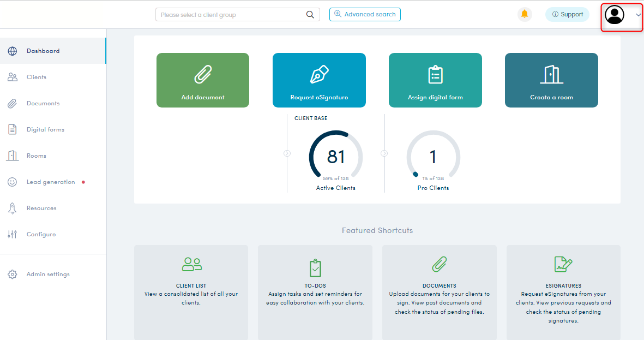This screenshot has width=644, height=340.
Task: Click clipboard icon on Assign digital form tile
Action: coord(435,74)
